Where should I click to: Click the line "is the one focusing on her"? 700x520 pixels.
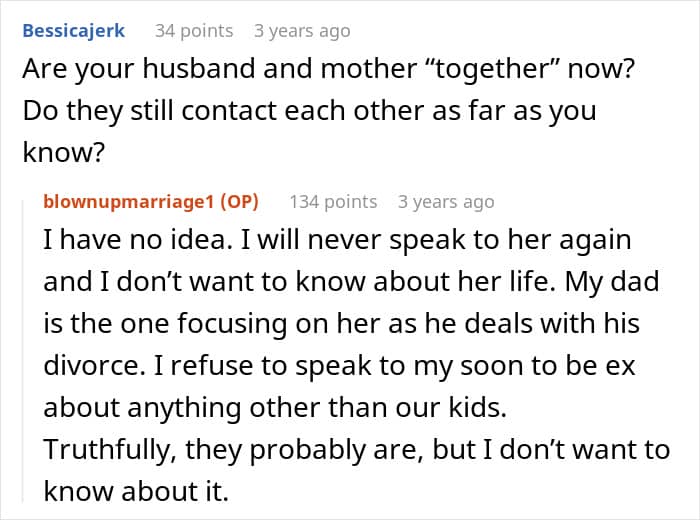coord(342,324)
